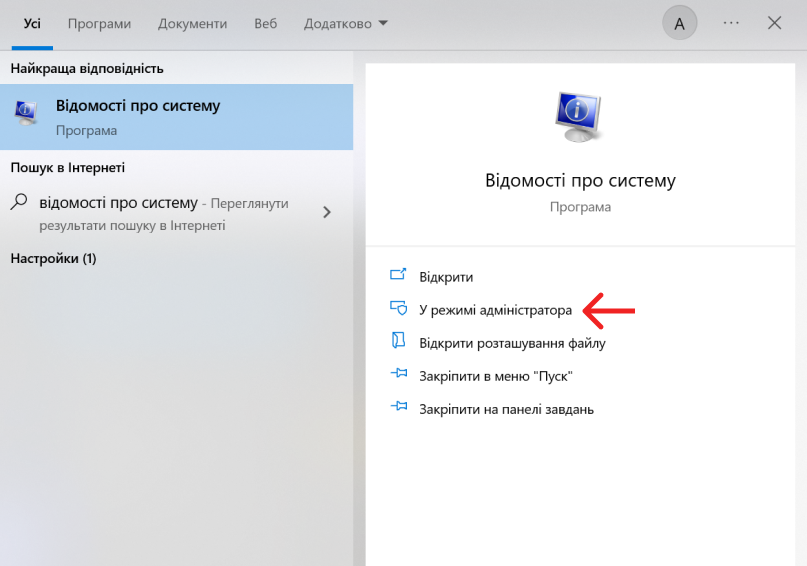Viewport: 807px width, 566px height.
Task: Click the pin to taskbar icon
Action: click(399, 408)
